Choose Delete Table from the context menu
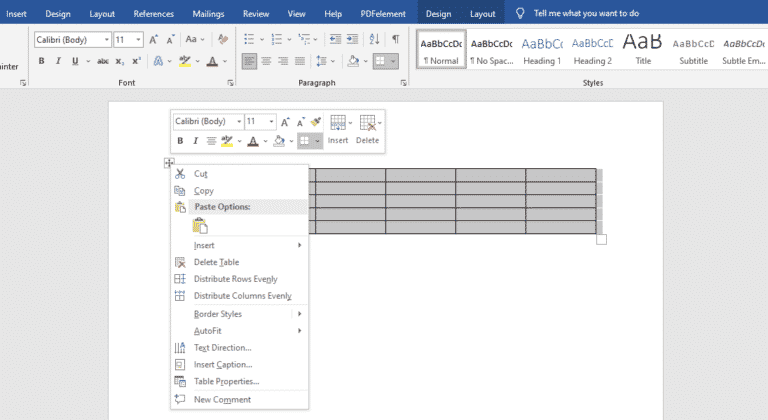The image size is (768, 420). pyautogui.click(x=216, y=262)
